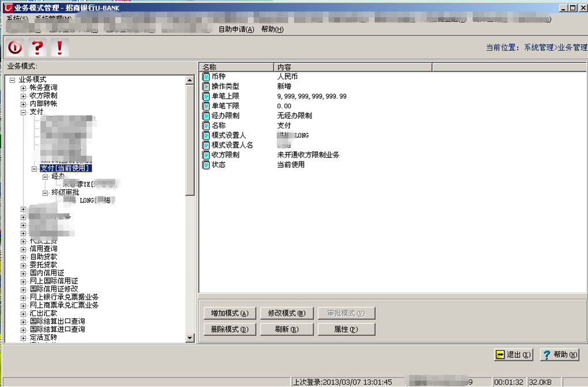Click the icon beside the 收方限制 list row

click(x=206, y=155)
